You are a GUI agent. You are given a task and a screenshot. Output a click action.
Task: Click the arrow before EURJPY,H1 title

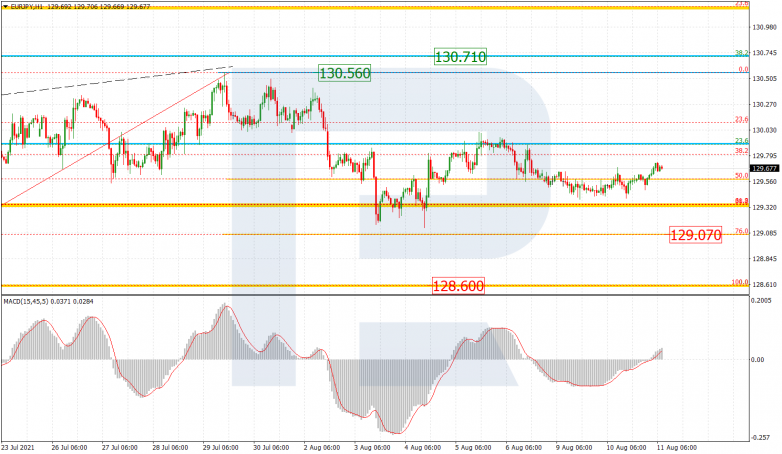pyautogui.click(x=5, y=7)
